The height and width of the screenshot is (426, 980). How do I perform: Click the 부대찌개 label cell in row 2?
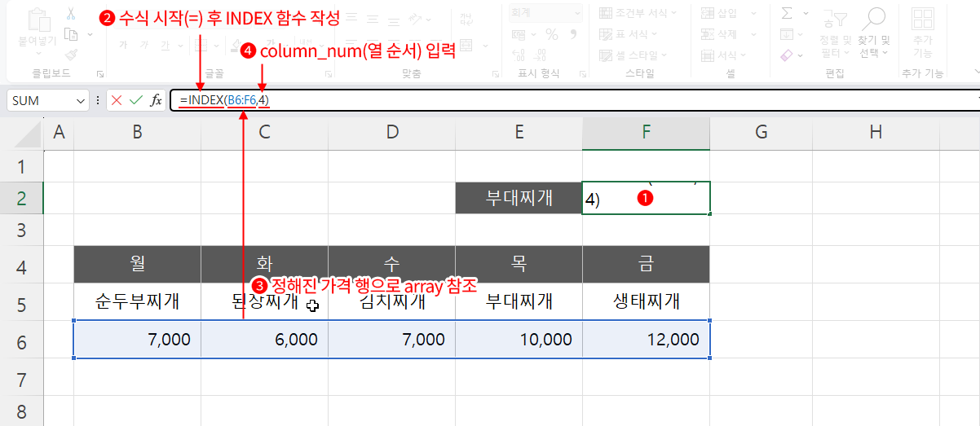[519, 198]
